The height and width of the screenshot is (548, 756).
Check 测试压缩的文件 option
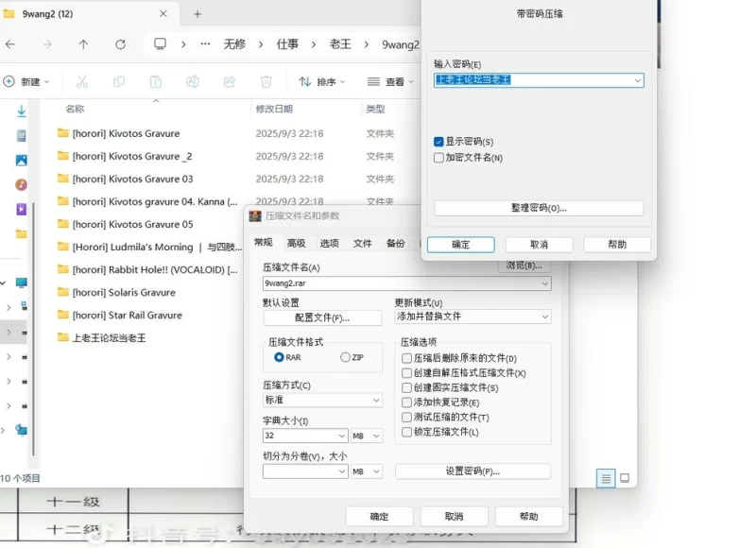click(x=406, y=417)
